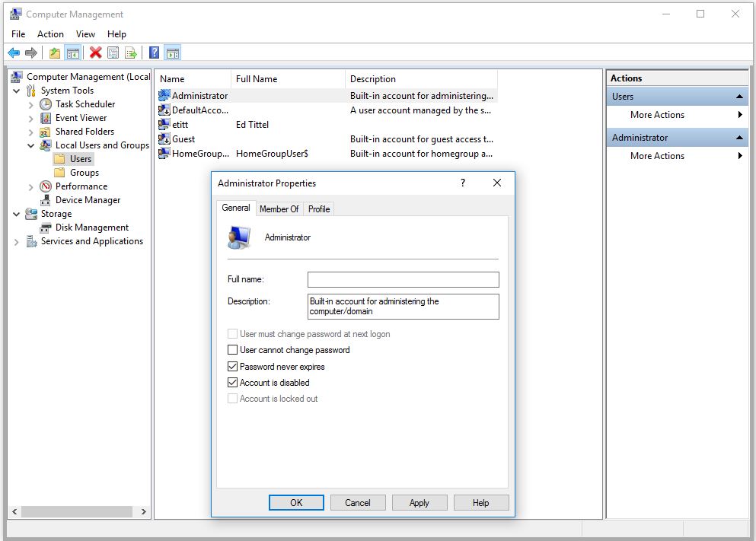This screenshot has height=541, width=756.
Task: Click the Apply button
Action: click(x=419, y=503)
